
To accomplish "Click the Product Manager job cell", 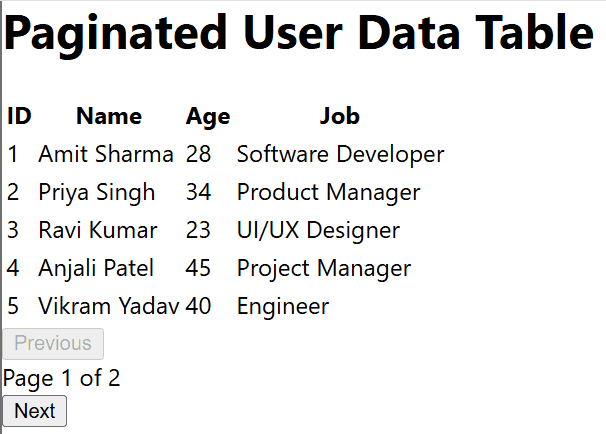I will [328, 192].
